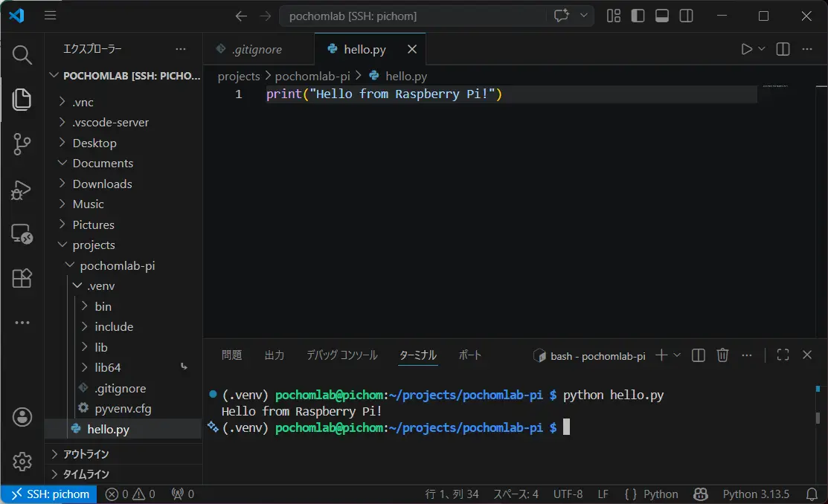Switch to the .gitignore tab

(257, 49)
